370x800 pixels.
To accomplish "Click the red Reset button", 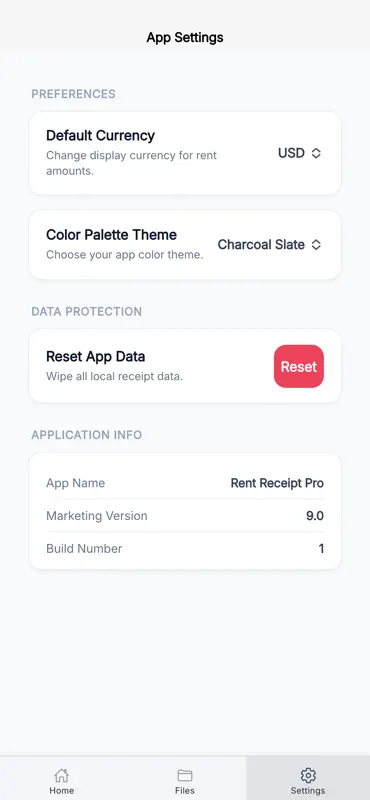I will pyautogui.click(x=299, y=366).
